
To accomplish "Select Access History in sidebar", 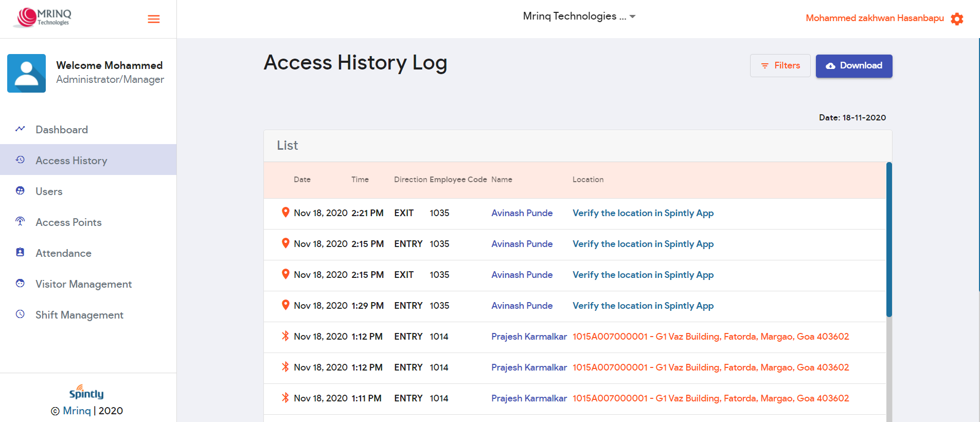I will [x=71, y=161].
